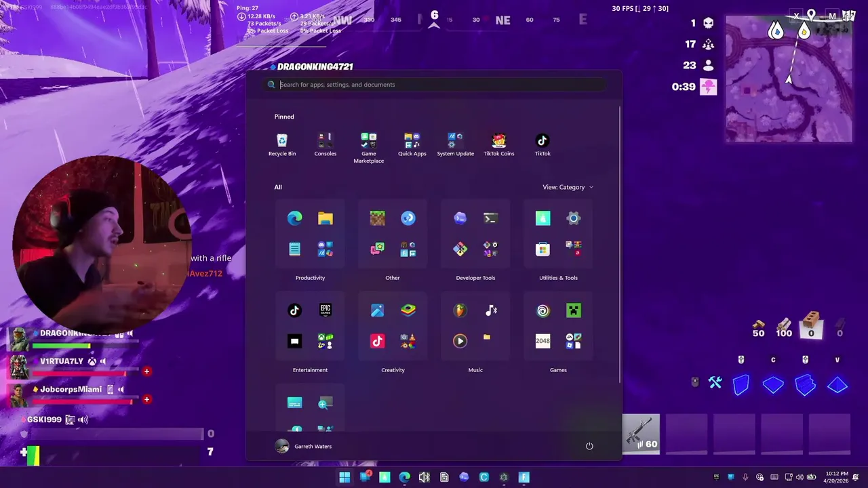Click the JobcorpsMiami squad member name
868x488 pixels.
pos(71,389)
